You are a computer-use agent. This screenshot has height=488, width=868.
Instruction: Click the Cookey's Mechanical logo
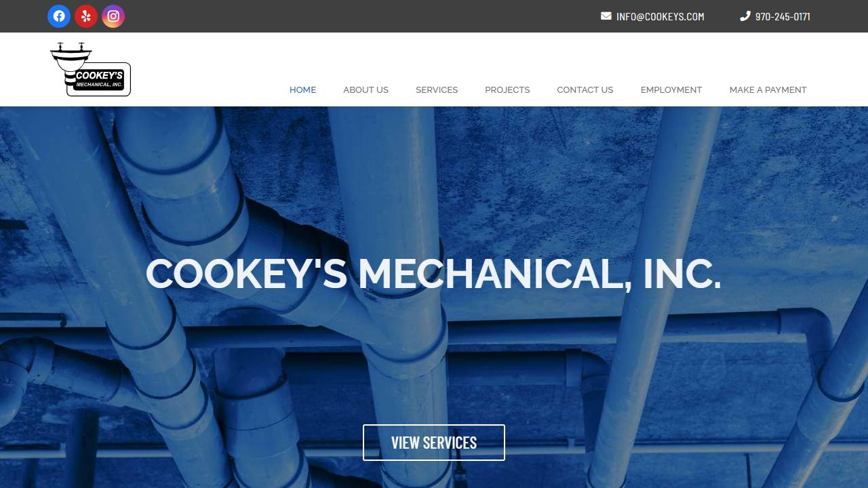(90, 69)
